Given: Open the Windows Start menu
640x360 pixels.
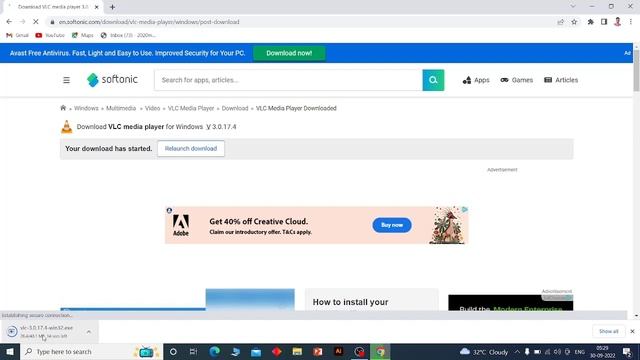Looking at the screenshot, I should tap(10, 351).
